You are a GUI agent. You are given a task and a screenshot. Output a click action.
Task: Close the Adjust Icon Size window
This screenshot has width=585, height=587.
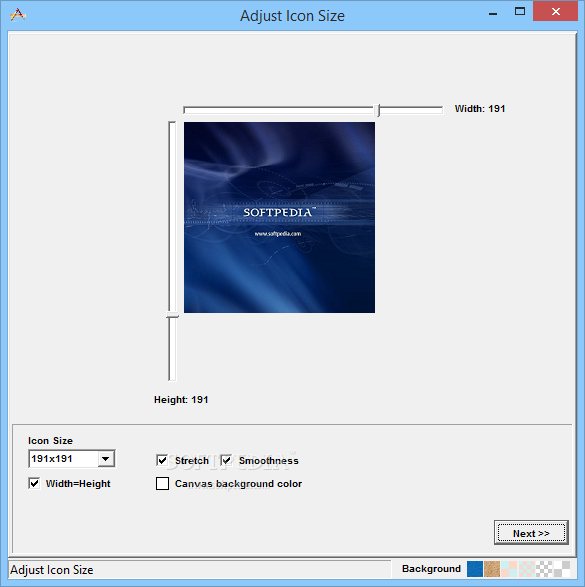[555, 12]
